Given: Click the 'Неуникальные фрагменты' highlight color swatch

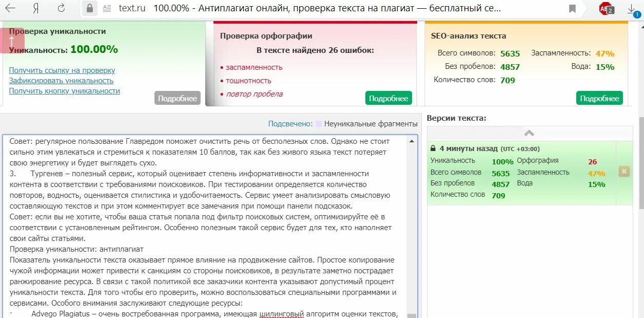Looking at the screenshot, I should (x=319, y=124).
